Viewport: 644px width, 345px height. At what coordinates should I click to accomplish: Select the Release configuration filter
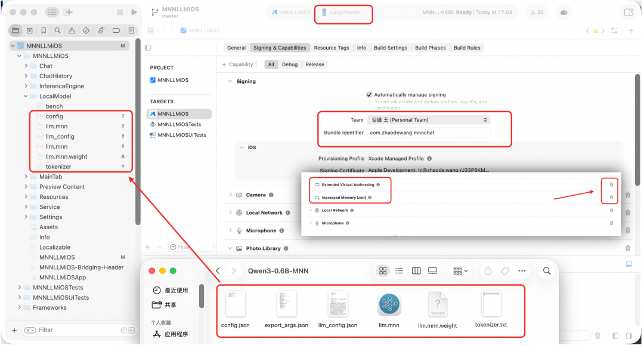(x=315, y=64)
